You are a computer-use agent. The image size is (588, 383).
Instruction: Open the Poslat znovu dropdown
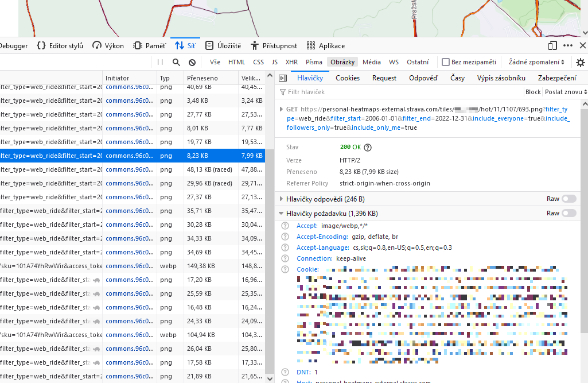(566, 92)
